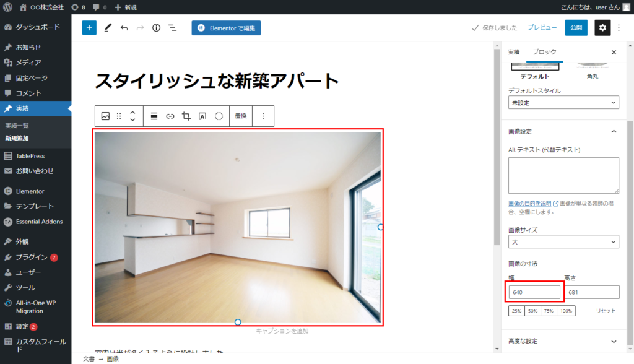Expand the 高度な設定 section

563,341
